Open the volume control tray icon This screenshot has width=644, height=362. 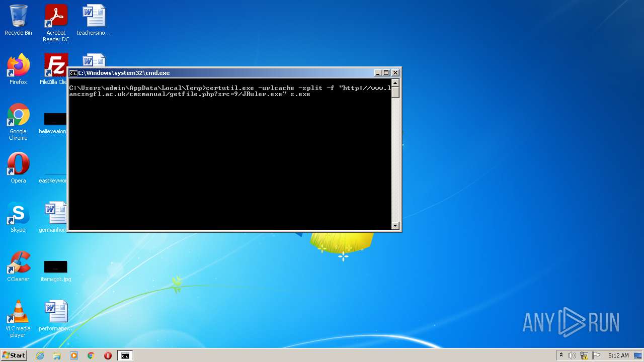pyautogui.click(x=572, y=355)
